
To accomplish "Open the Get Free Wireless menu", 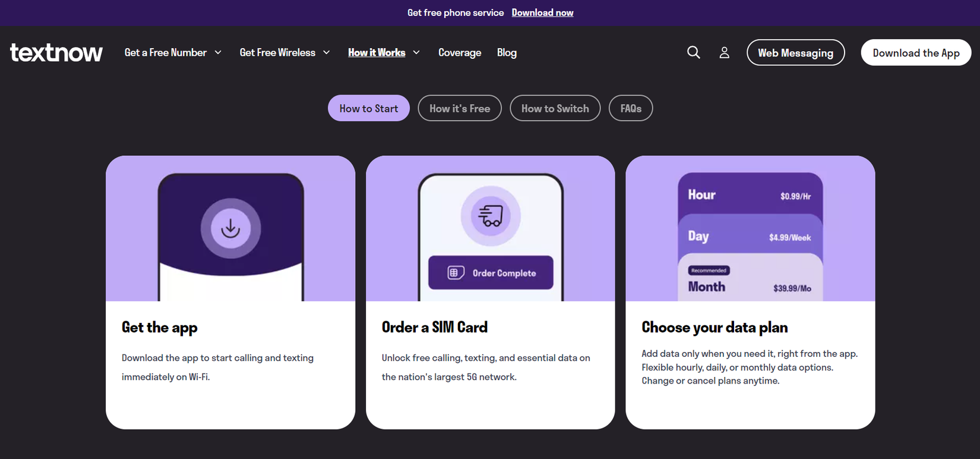I will click(277, 52).
